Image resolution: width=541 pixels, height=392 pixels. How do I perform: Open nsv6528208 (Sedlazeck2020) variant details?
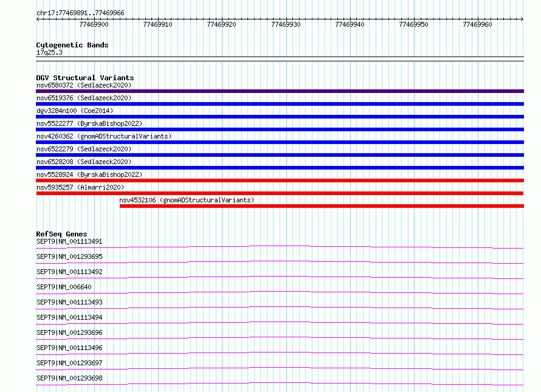84,162
